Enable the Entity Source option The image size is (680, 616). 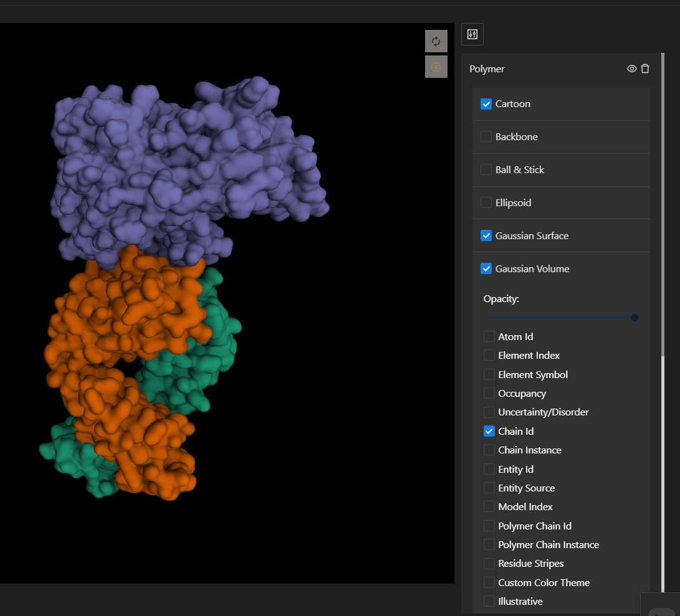(x=489, y=488)
